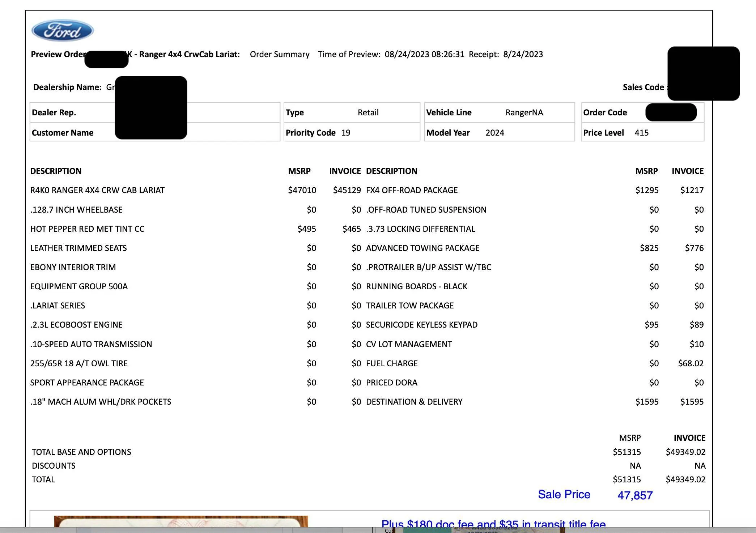Image resolution: width=756 pixels, height=533 pixels.
Task: Select the 'ADVANCED TOWING PACKAGE' line
Action: (423, 248)
